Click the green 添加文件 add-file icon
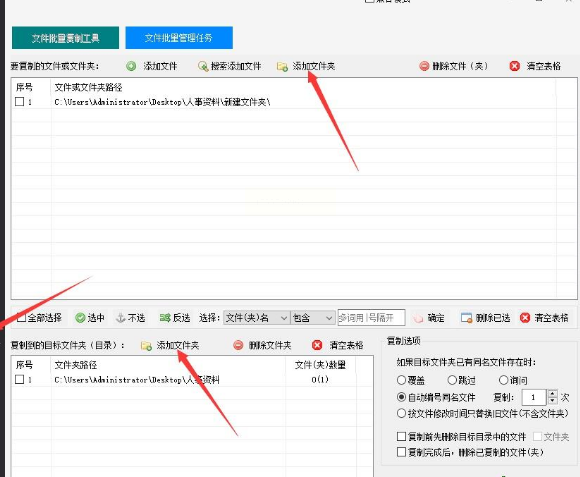 point(131,66)
